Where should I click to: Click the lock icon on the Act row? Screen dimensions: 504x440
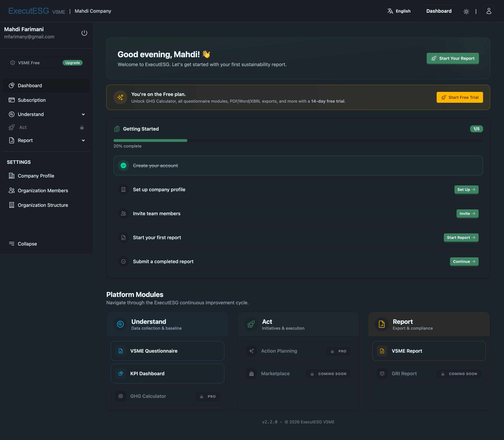point(82,127)
